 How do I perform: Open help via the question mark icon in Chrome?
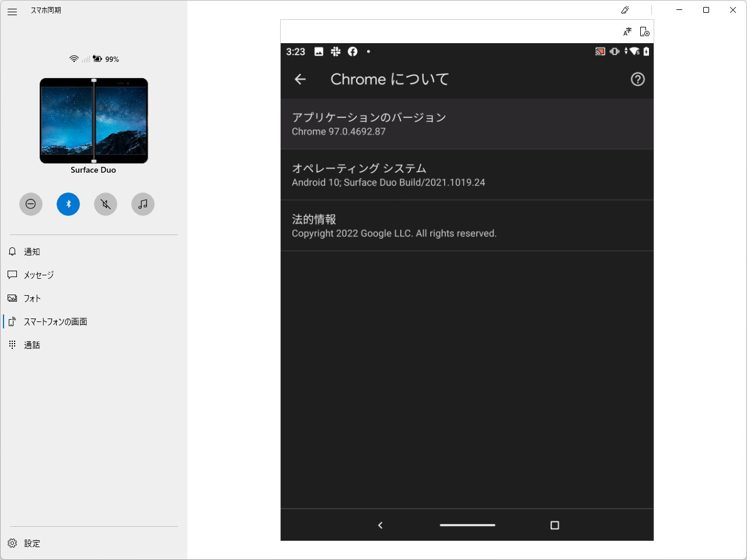637,79
